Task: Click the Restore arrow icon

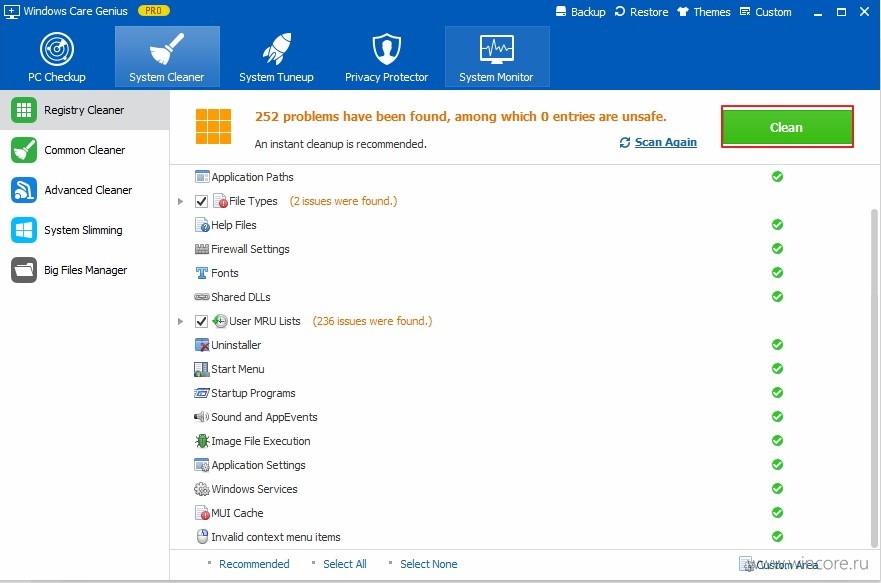Action: tap(620, 11)
